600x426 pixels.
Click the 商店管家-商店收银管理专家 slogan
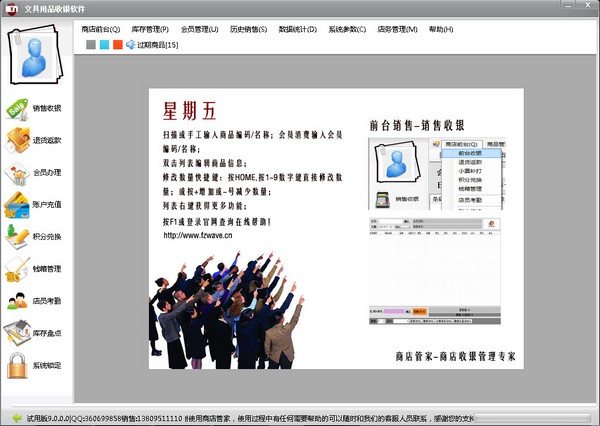click(x=455, y=356)
